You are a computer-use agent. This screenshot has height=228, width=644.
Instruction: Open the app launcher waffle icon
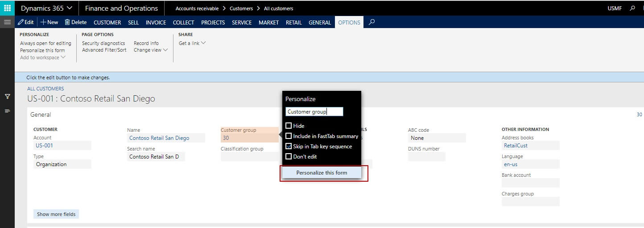(7, 8)
